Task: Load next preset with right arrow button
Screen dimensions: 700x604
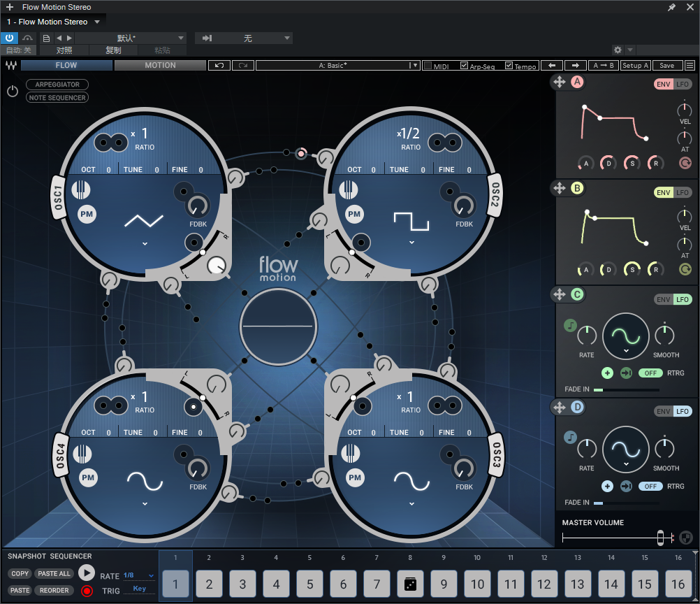Action: pyautogui.click(x=576, y=65)
